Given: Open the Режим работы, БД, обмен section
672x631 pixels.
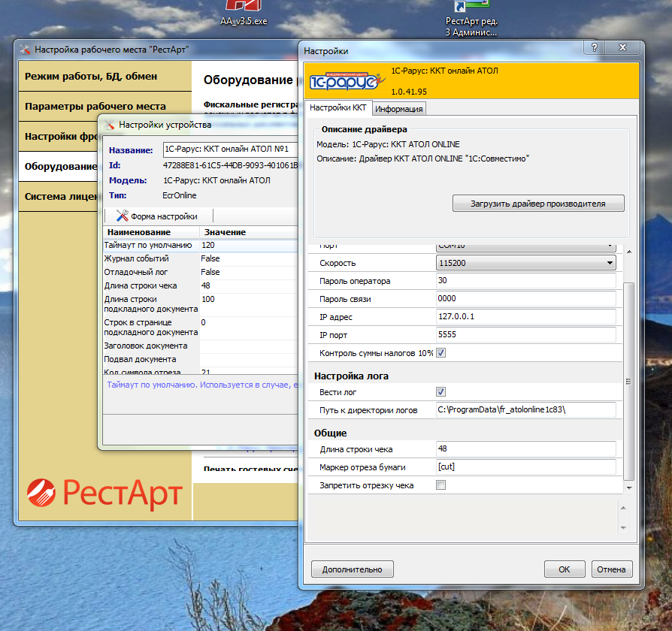Looking at the screenshot, I should coord(105,77).
